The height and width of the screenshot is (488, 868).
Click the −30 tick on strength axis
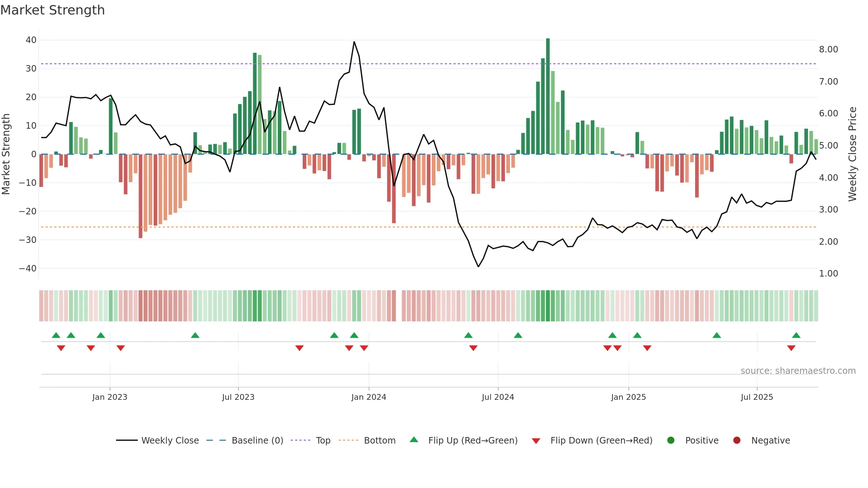[x=28, y=240]
